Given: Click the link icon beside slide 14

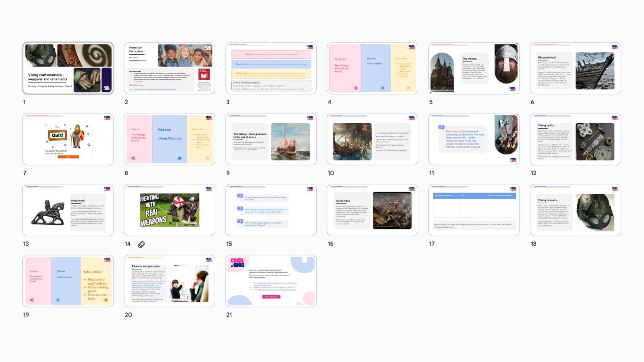Looking at the screenshot, I should (141, 244).
